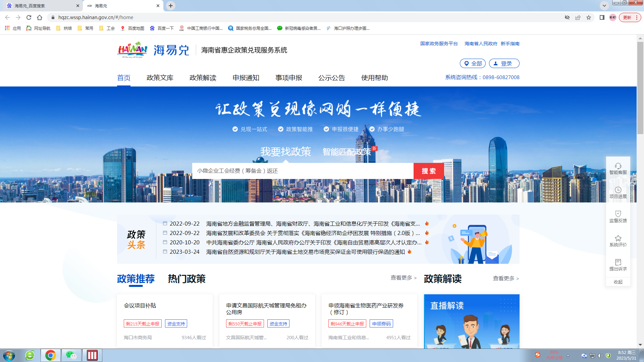644x362 pixels.
Task: Select the 首页 navigation item
Action: (x=124, y=78)
